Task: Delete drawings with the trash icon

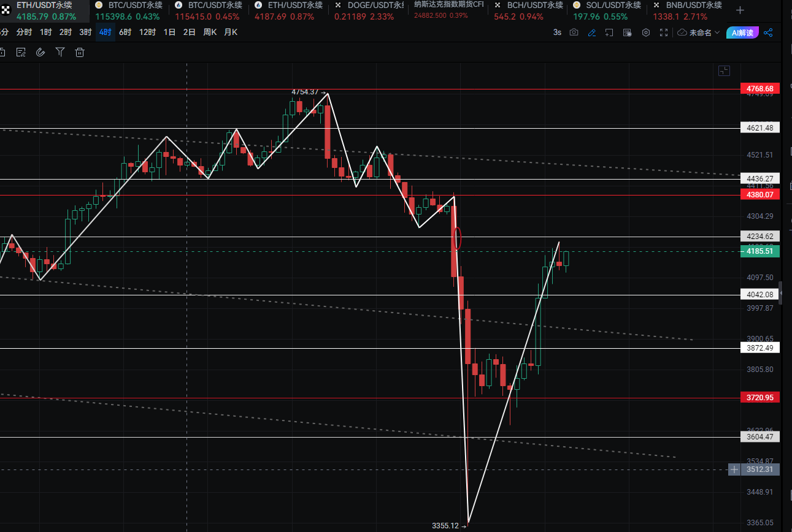Action: coord(80,52)
